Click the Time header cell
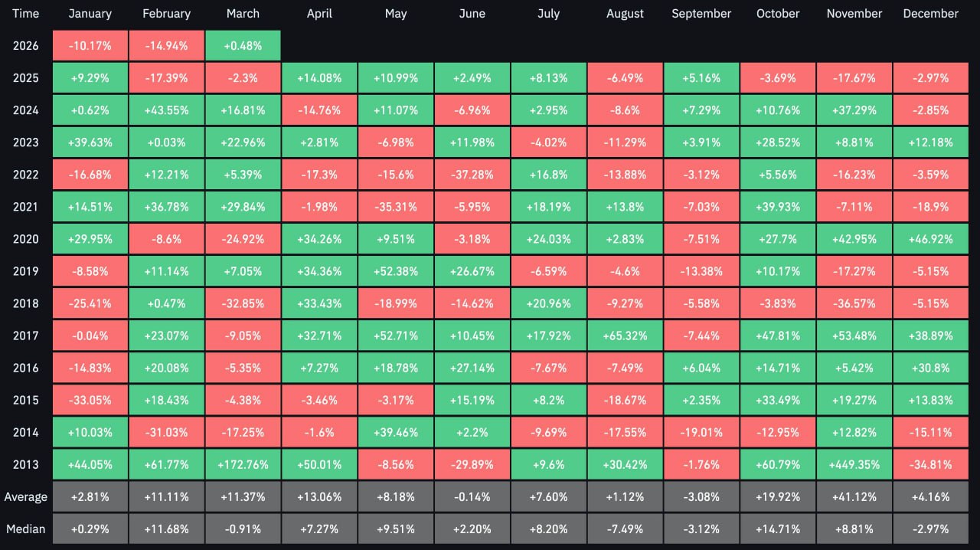This screenshot has width=980, height=550. tap(25, 14)
